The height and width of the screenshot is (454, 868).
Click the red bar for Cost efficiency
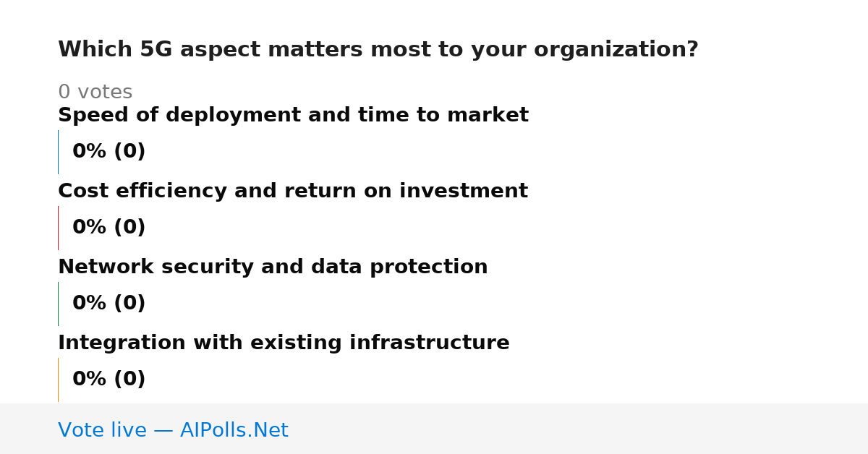58,228
